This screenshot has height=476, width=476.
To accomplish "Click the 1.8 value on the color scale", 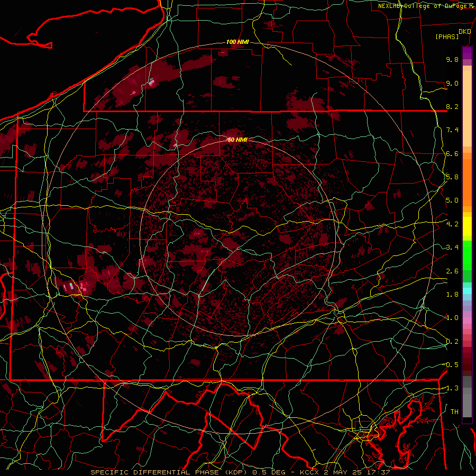I will (452, 295).
